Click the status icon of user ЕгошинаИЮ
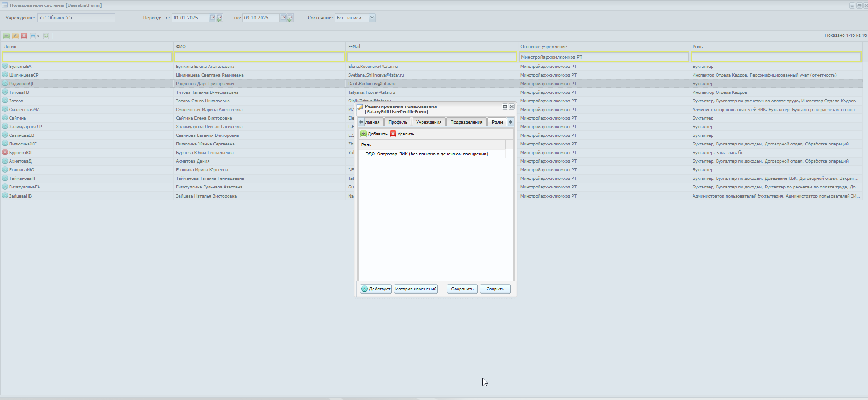 pos(5,169)
